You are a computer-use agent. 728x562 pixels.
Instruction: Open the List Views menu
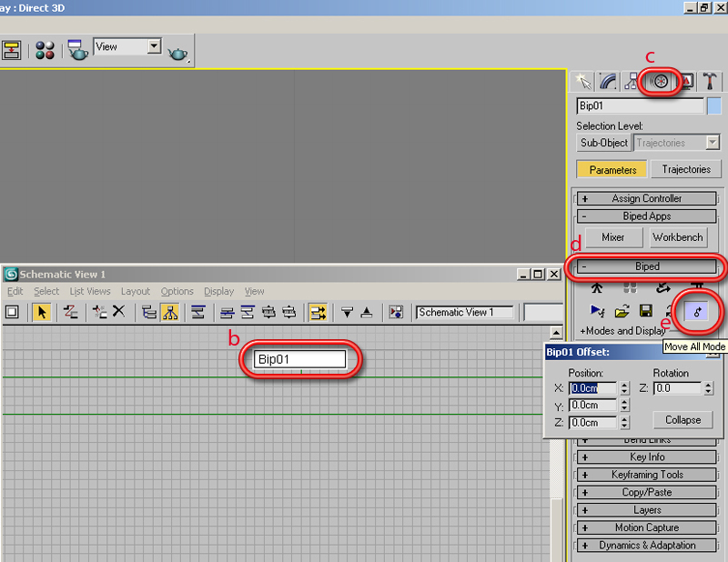[90, 291]
